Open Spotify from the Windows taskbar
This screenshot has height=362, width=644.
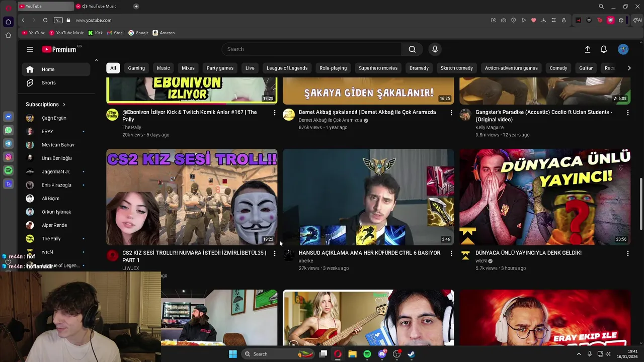[x=367, y=354]
